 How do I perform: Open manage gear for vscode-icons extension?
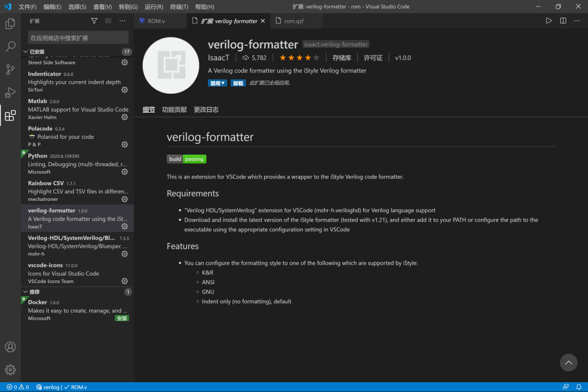[x=125, y=281]
